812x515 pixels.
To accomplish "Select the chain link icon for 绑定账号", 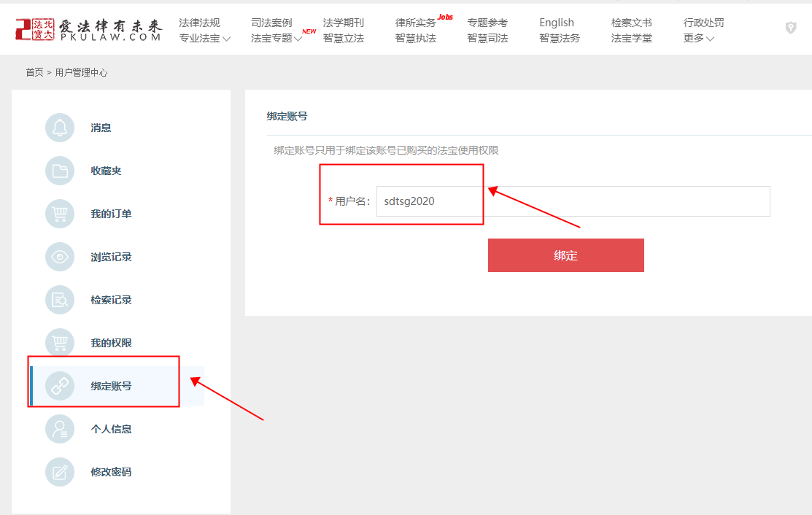I will pyautogui.click(x=60, y=386).
